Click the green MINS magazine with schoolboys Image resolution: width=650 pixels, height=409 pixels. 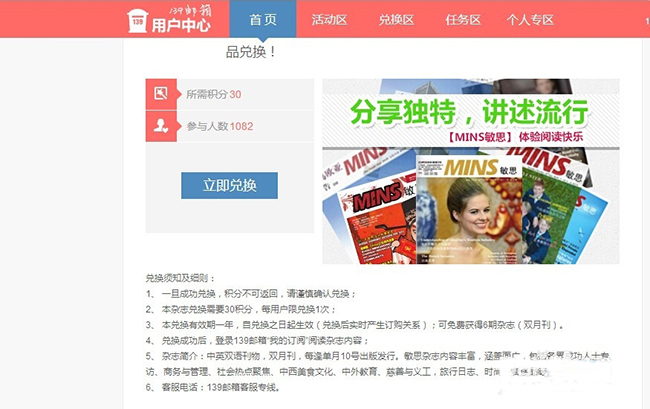click(549, 220)
